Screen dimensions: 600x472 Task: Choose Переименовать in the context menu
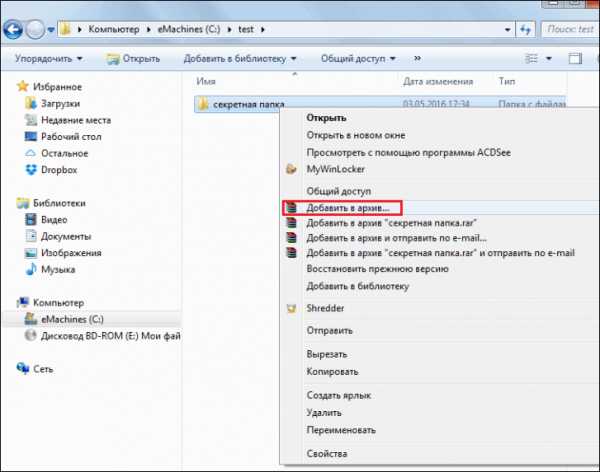pos(341,430)
